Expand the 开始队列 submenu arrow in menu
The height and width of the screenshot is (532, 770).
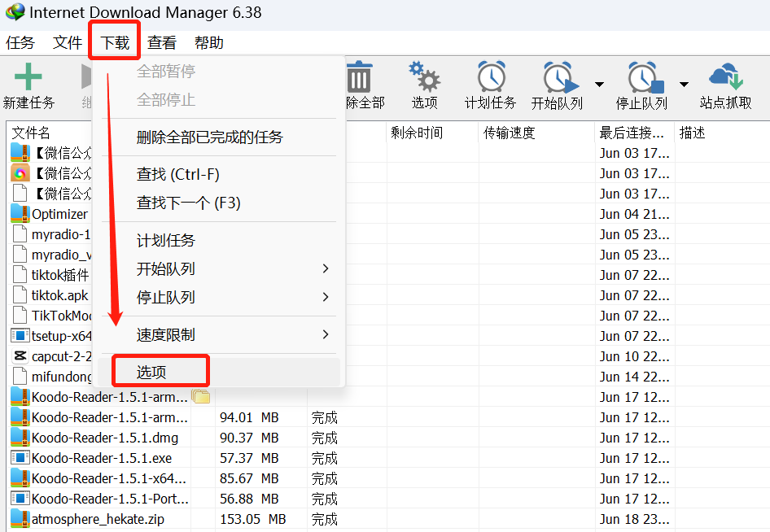point(325,268)
